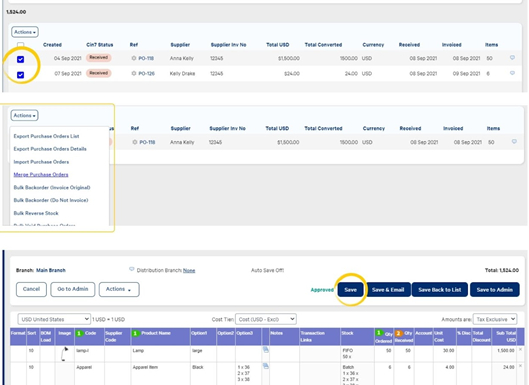Open the Cost Tier dropdown

(266, 319)
